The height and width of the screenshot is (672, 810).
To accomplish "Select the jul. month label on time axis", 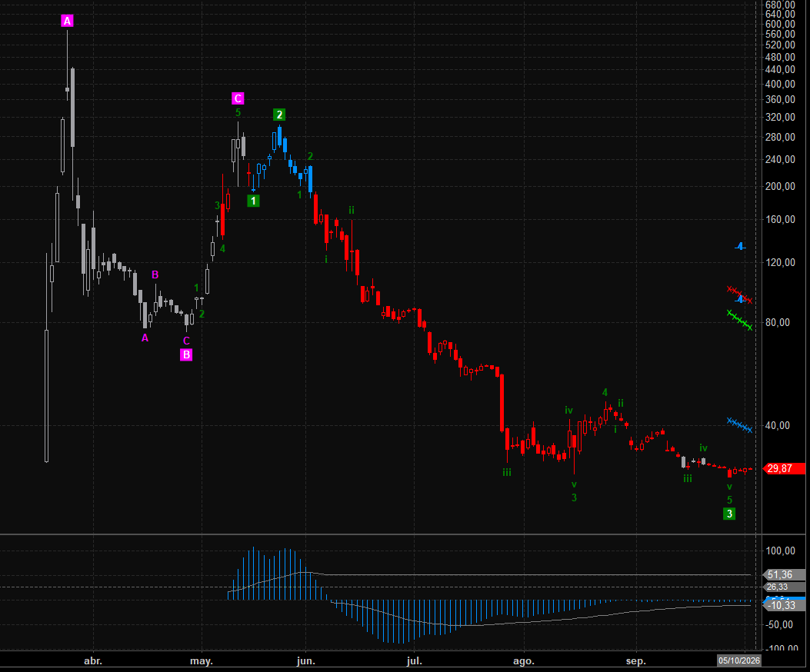I will coord(415,661).
